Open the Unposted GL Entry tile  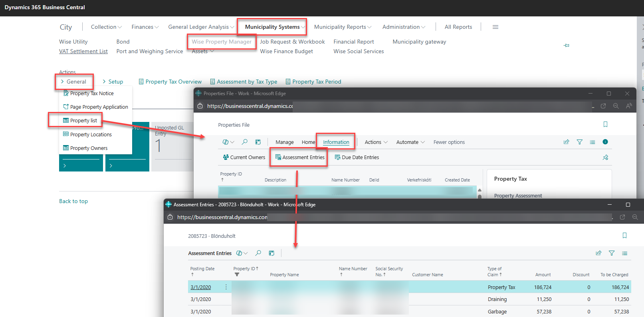pyautogui.click(x=172, y=147)
